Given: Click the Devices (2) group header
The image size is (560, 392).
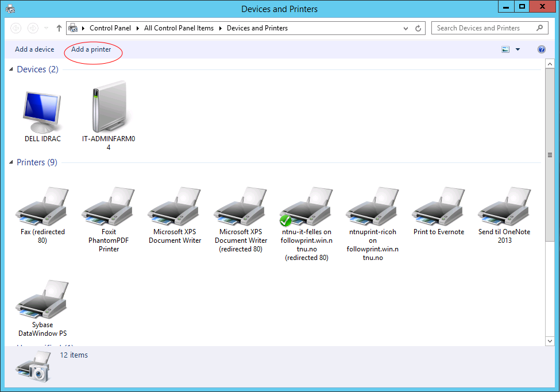Looking at the screenshot, I should [37, 69].
